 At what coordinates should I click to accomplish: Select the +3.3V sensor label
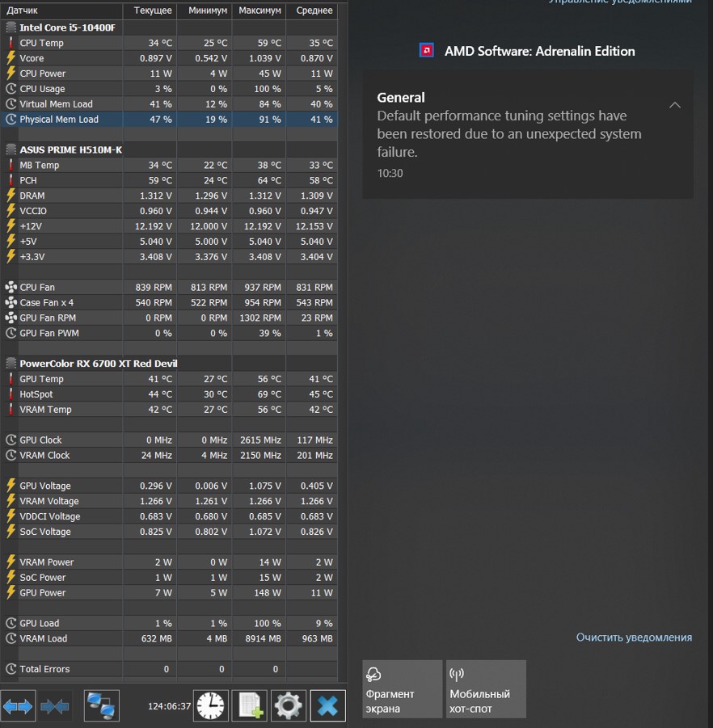32,256
